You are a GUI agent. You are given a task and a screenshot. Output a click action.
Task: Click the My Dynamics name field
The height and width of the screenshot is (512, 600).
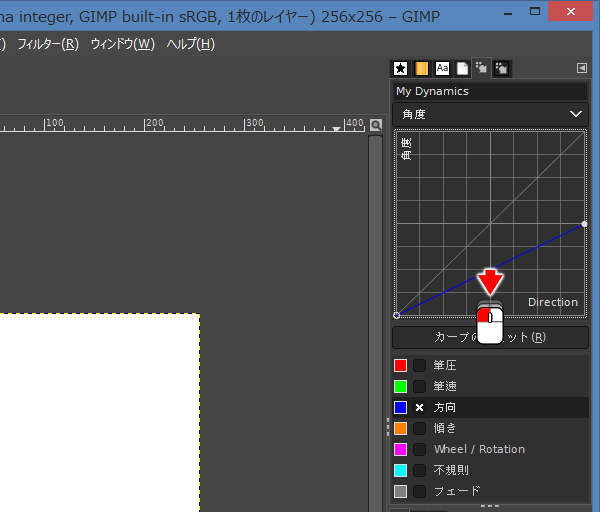click(489, 91)
